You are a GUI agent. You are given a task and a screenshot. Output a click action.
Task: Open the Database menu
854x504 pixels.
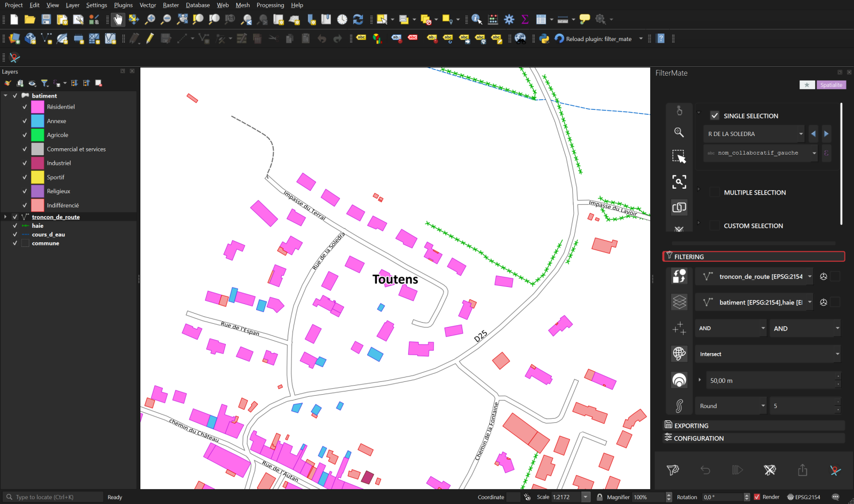coord(197,5)
